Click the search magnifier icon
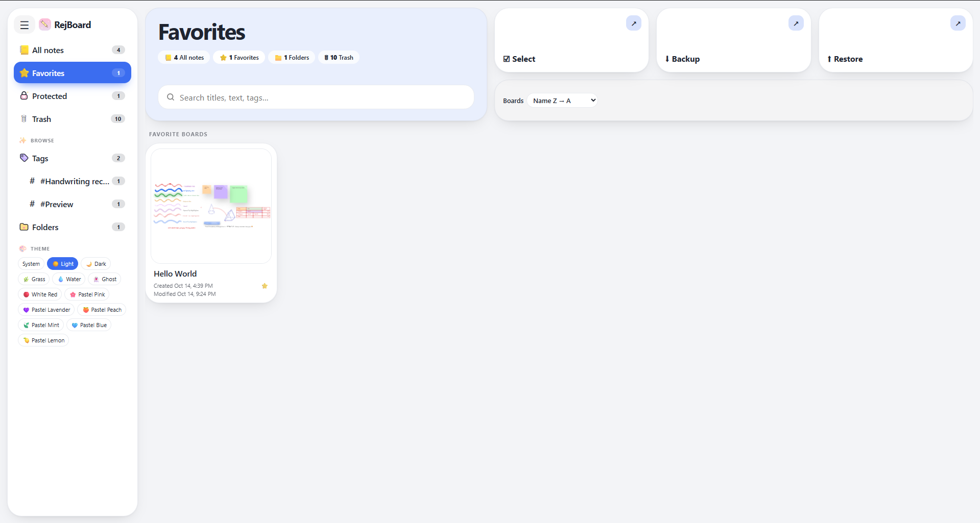Image resolution: width=980 pixels, height=523 pixels. (171, 97)
